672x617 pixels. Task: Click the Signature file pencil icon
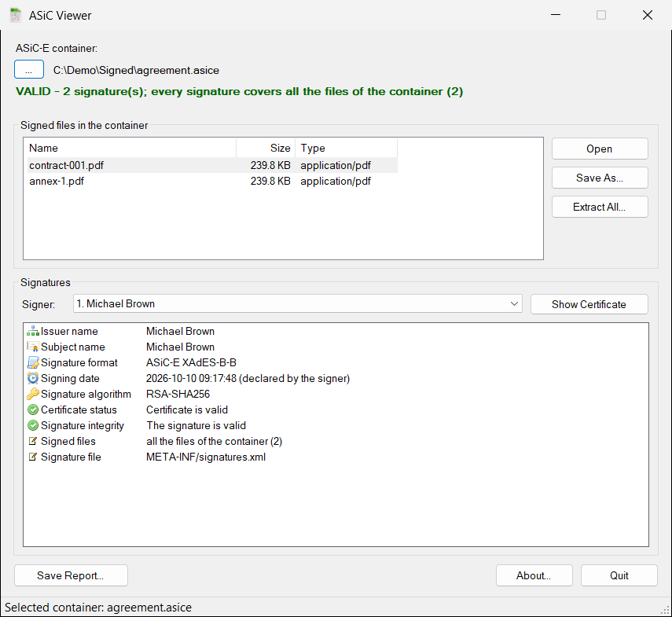point(32,457)
